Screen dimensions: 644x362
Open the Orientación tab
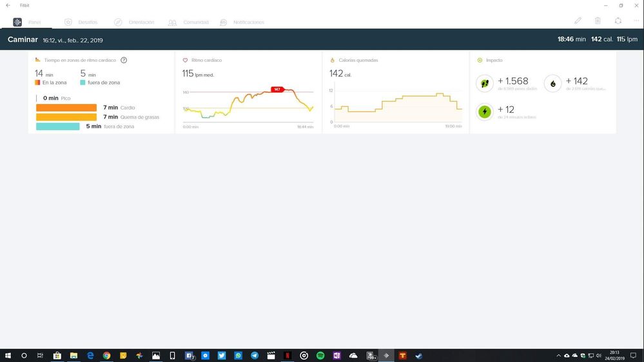[134, 22]
